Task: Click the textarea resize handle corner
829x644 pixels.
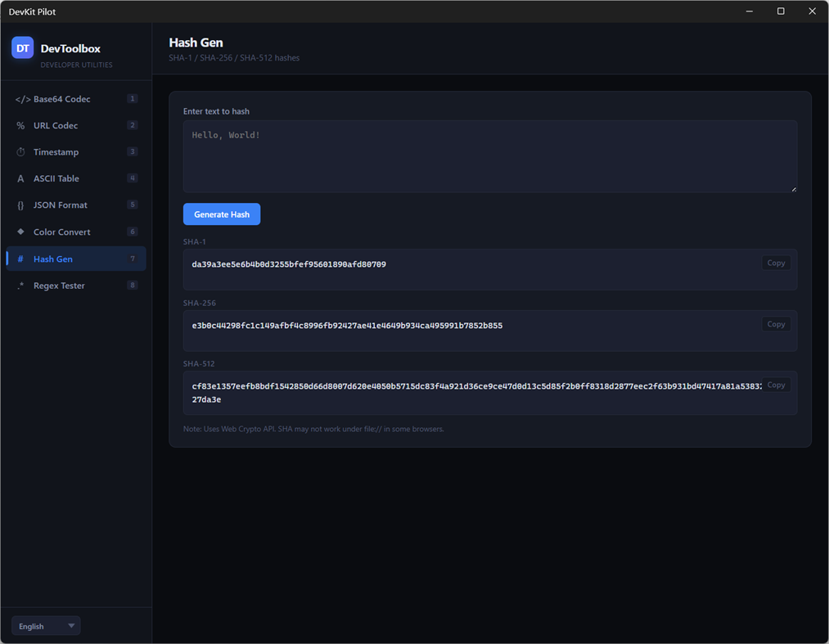Action: 794,189
